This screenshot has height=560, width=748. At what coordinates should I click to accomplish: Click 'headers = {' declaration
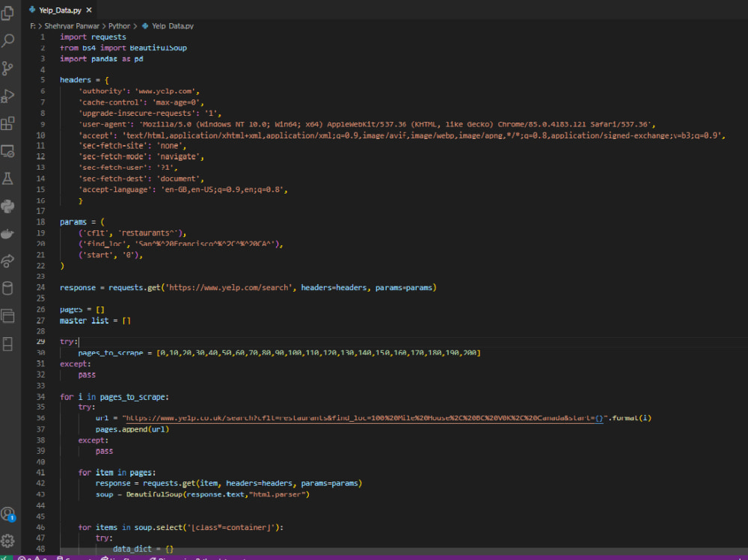click(x=84, y=80)
